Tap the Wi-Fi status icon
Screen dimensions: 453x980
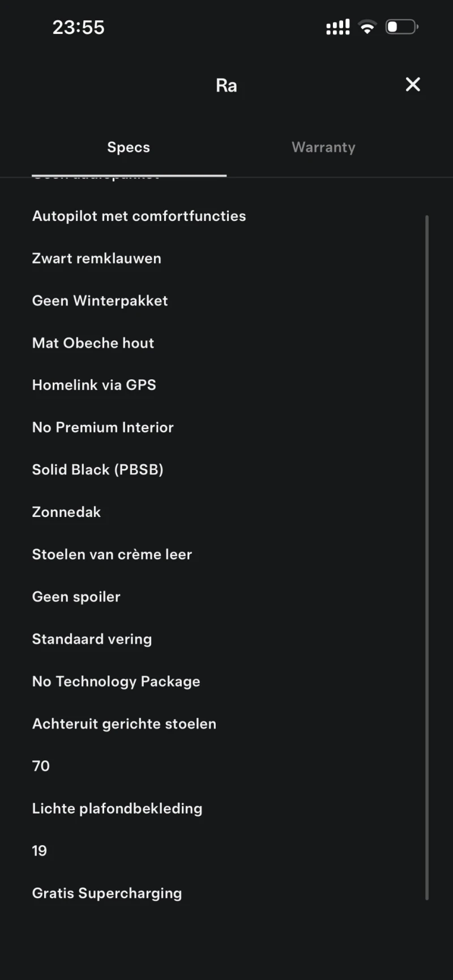coord(367,27)
